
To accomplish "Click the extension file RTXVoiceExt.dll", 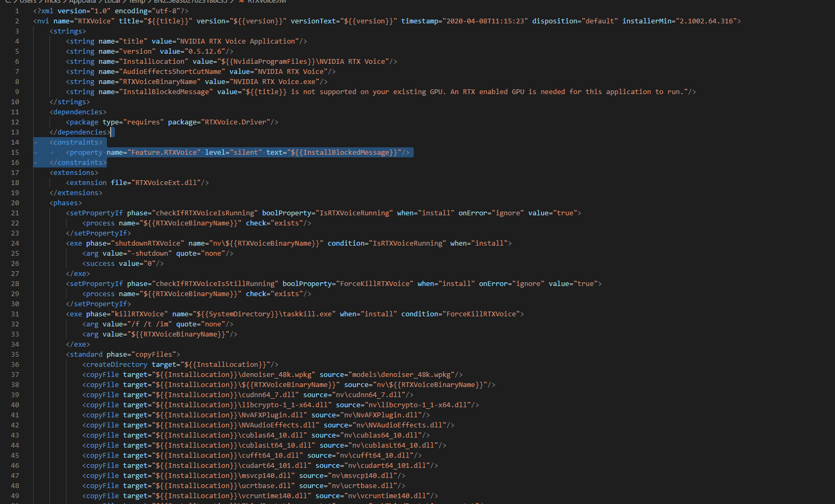I will 168,182.
